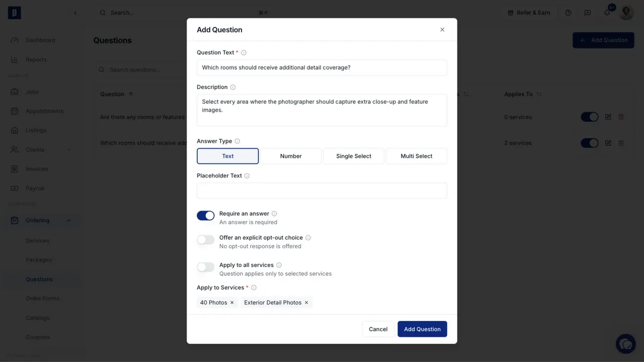Click the page header Add Question button
644x362 pixels.
603,40
